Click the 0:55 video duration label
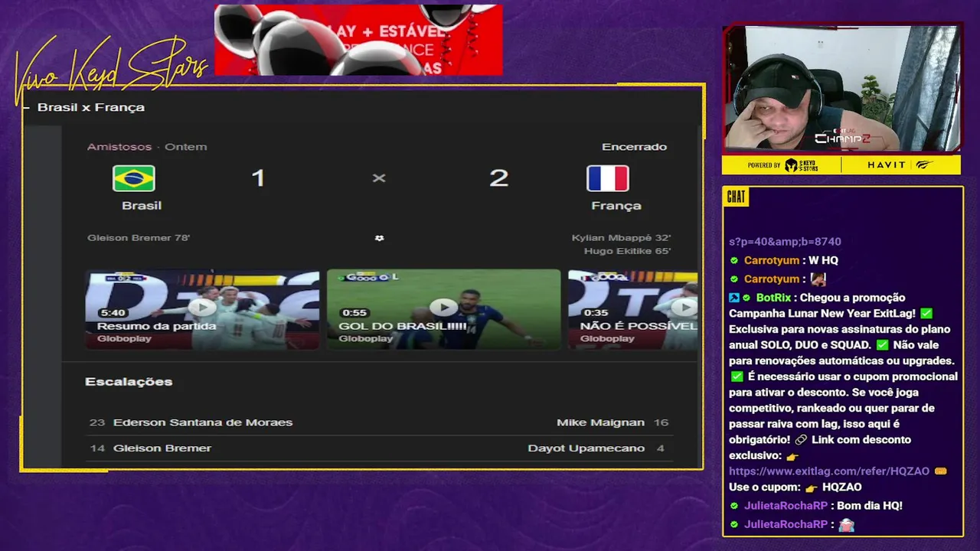This screenshot has width=980, height=551. coord(354,313)
